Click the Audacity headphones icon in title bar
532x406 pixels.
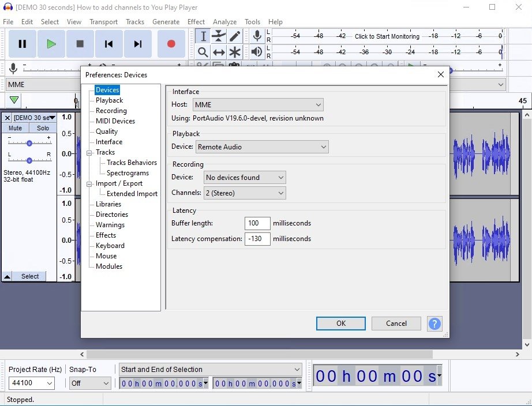tap(8, 7)
